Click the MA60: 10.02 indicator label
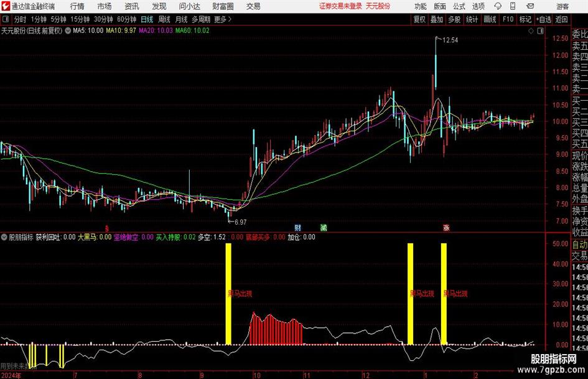This screenshot has width=588, height=379. point(192,30)
